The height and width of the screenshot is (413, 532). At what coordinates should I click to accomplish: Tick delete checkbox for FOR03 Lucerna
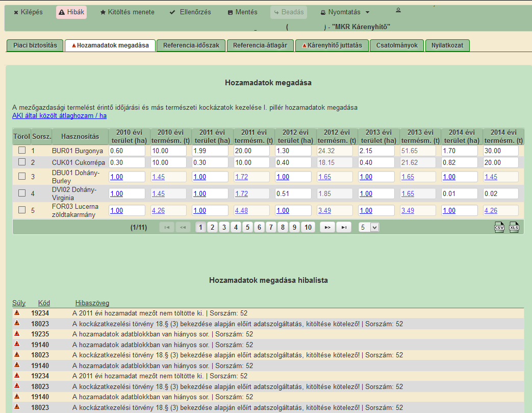coord(22,210)
